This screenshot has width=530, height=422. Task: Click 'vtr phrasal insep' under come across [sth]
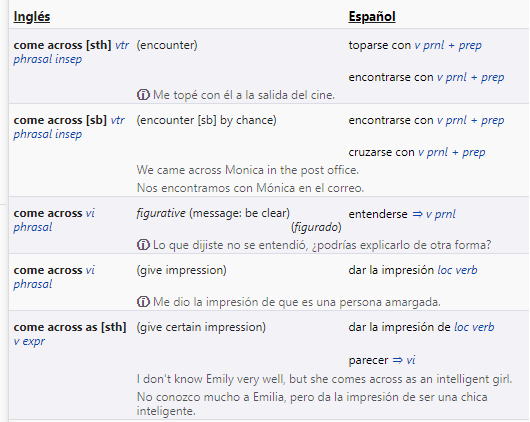(x=71, y=52)
